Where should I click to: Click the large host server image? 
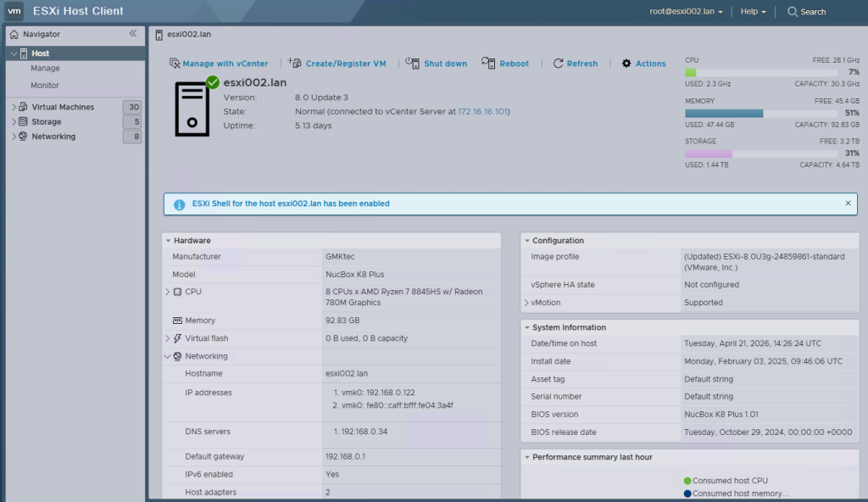click(192, 109)
